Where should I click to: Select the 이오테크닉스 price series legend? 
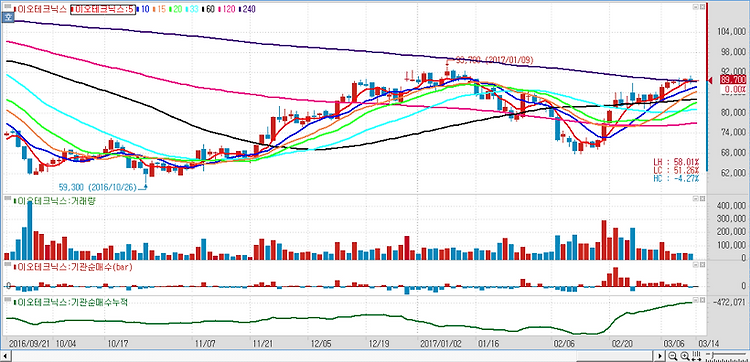pos(40,9)
